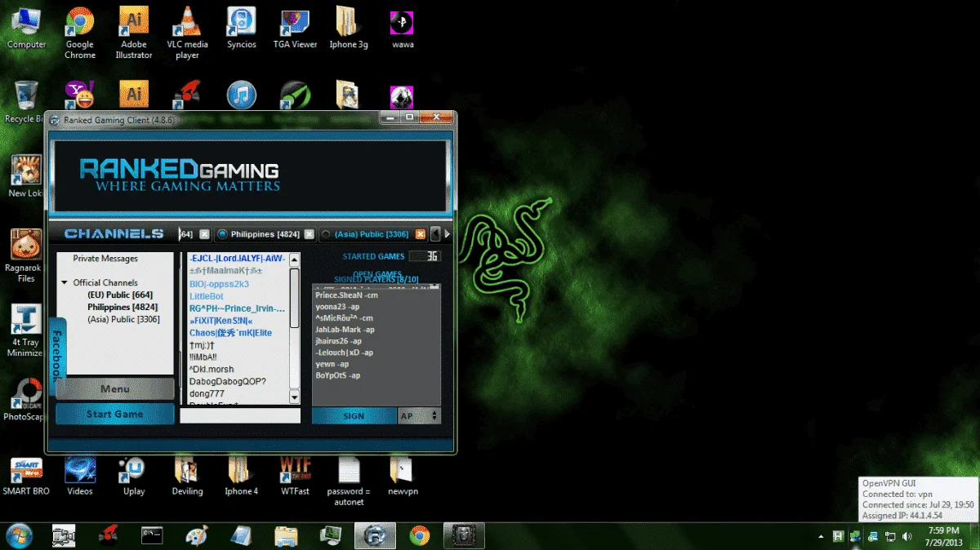This screenshot has height=550, width=980.
Task: Open the Deviling folder icon
Action: click(x=187, y=476)
